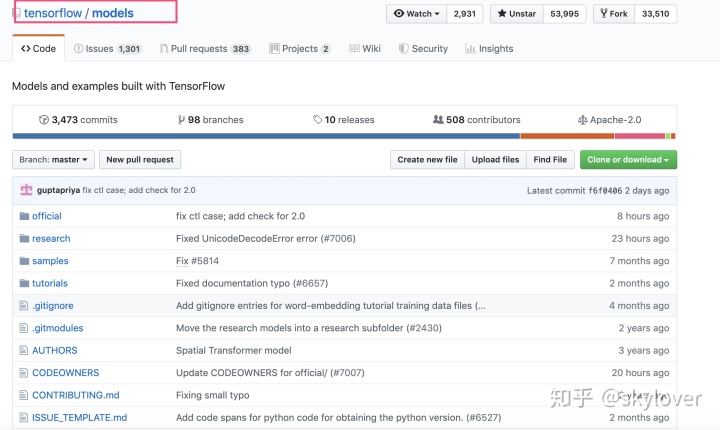
Task: Open latest commit f6f0406
Action: [605, 191]
